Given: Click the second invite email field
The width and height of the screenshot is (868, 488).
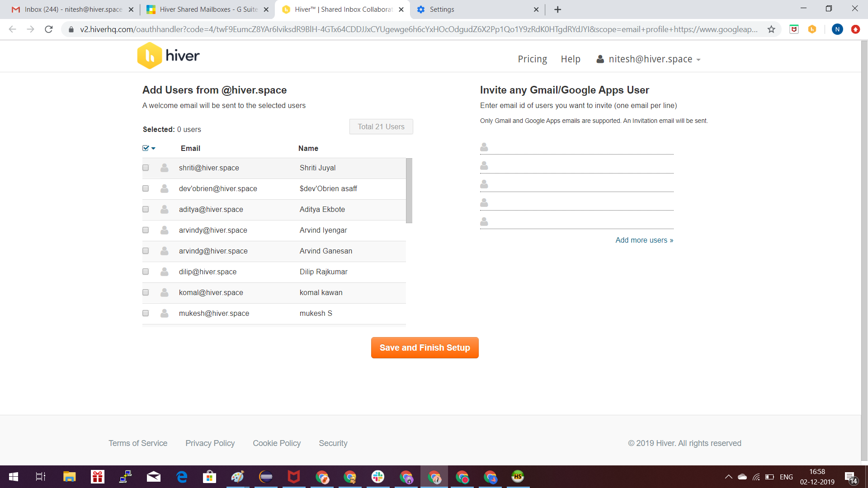Looking at the screenshot, I should coord(577,166).
